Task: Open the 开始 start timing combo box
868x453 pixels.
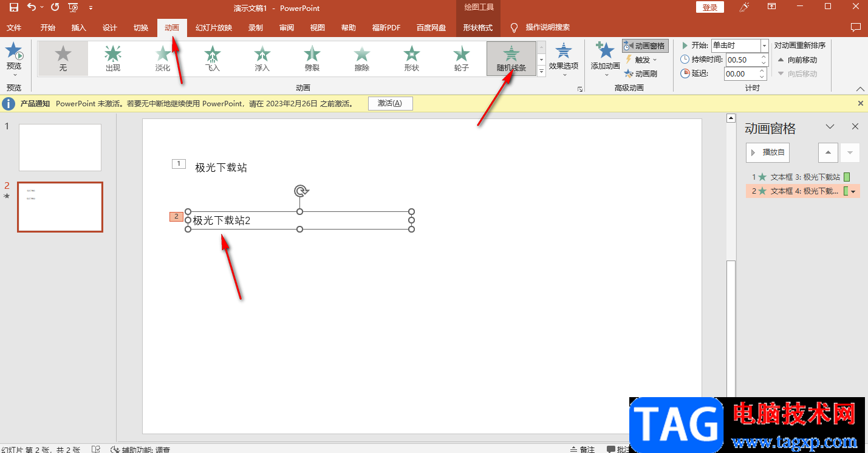Action: point(740,46)
